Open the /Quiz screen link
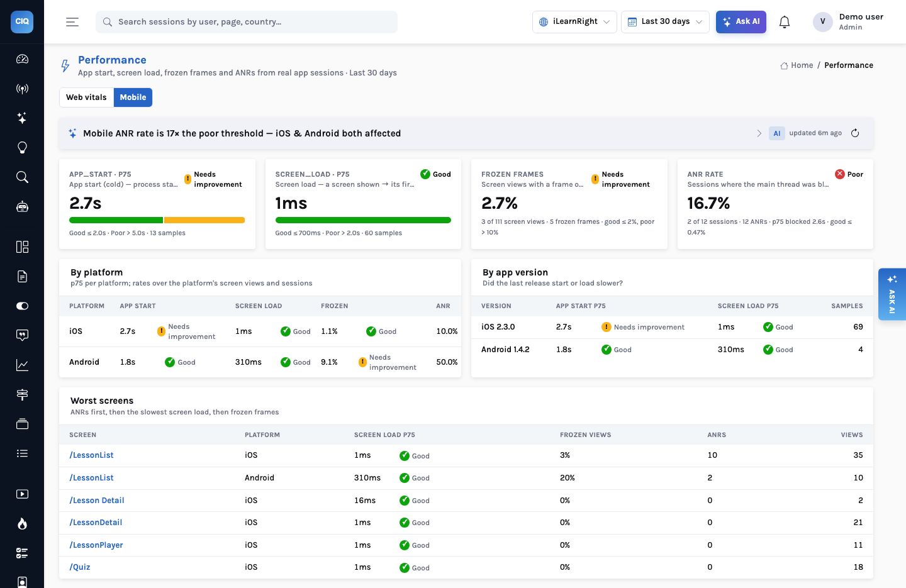 80,567
